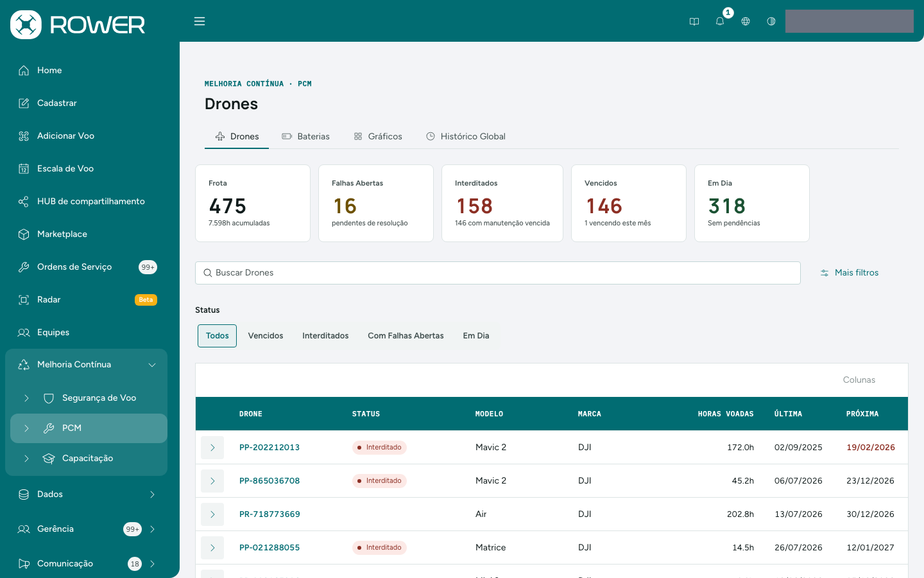Open the Colunas column chooser

[x=859, y=380]
